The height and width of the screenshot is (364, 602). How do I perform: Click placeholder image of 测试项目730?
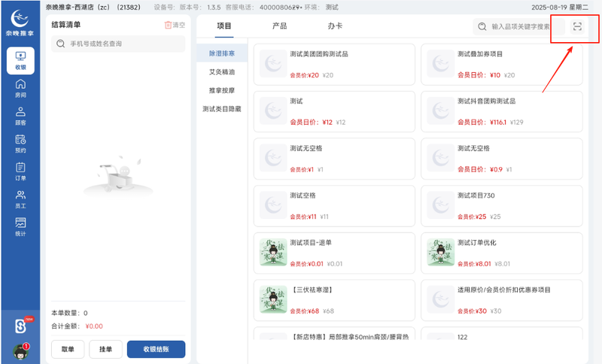(x=441, y=205)
